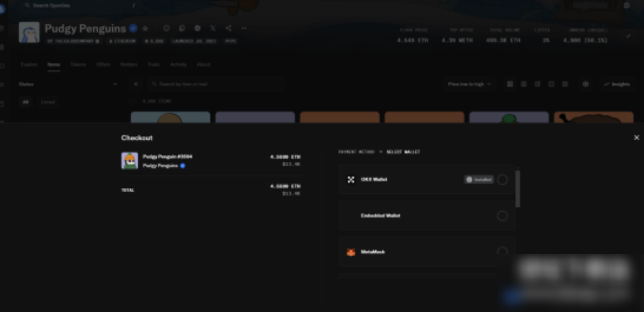Switch to the Activity tab

[x=178, y=65]
